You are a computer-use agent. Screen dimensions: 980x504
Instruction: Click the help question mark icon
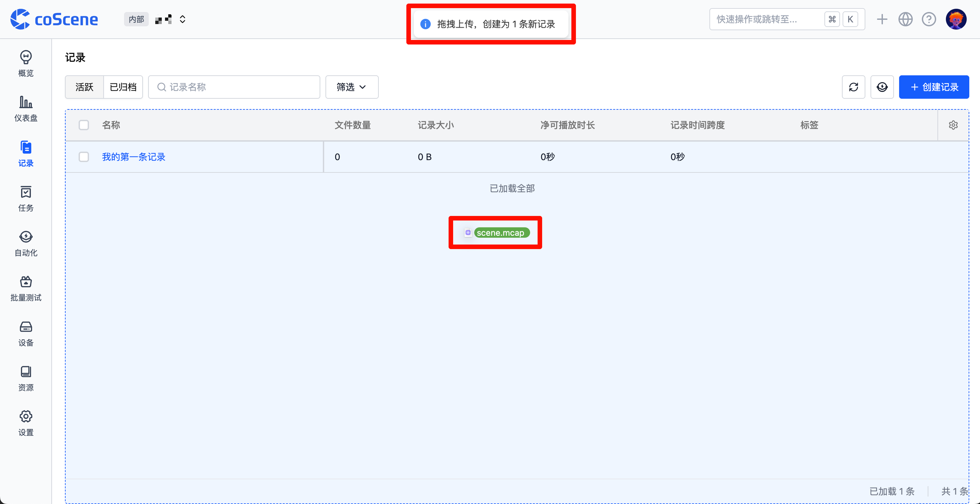tap(929, 19)
